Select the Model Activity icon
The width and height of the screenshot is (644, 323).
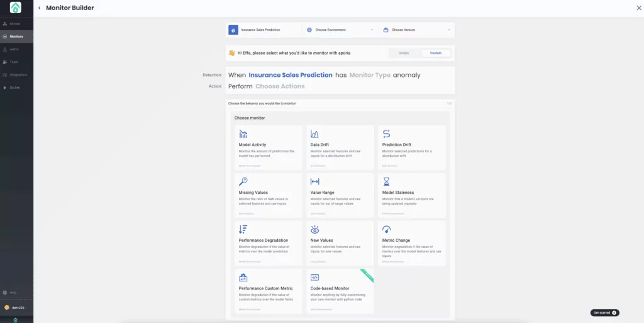[243, 134]
